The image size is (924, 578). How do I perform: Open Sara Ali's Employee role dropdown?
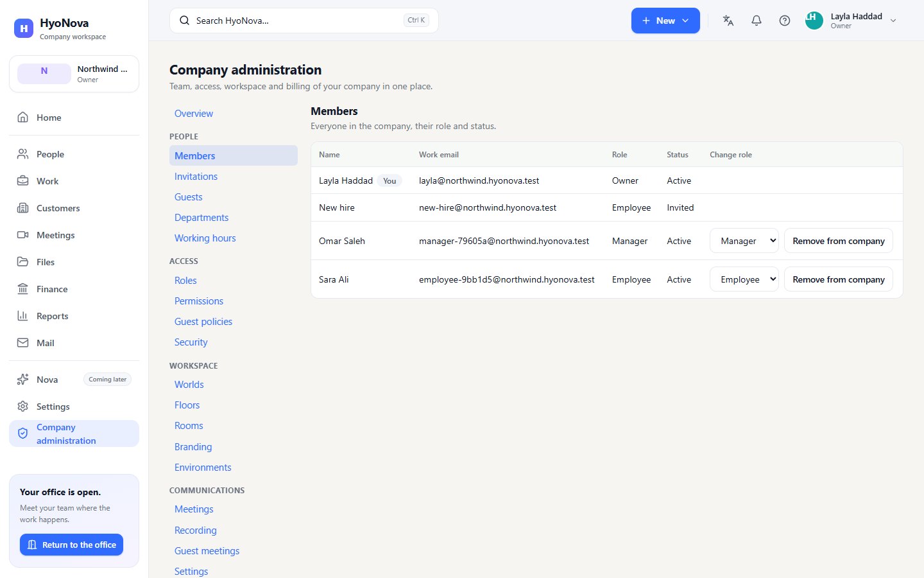[744, 279]
